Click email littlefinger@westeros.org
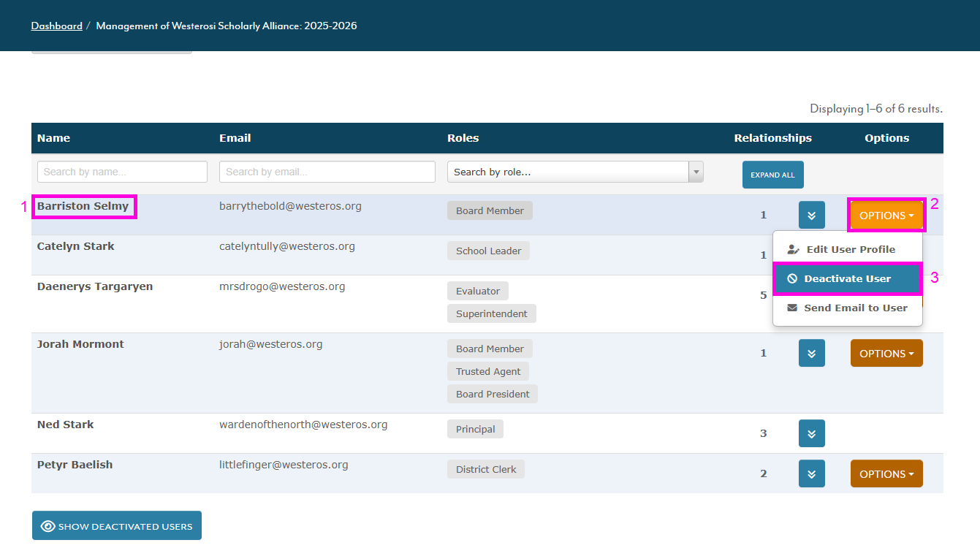 click(x=284, y=465)
